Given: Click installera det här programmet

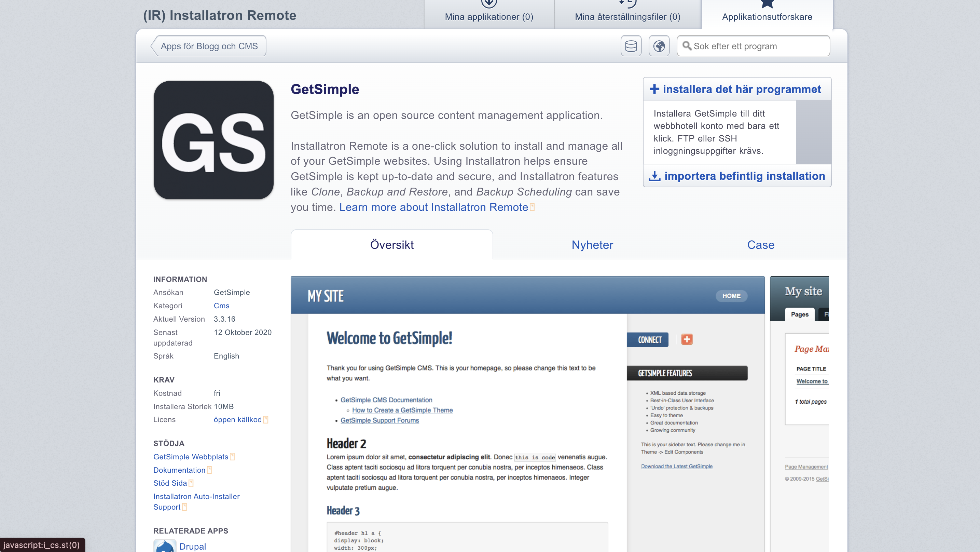Looking at the screenshot, I should pyautogui.click(x=737, y=89).
